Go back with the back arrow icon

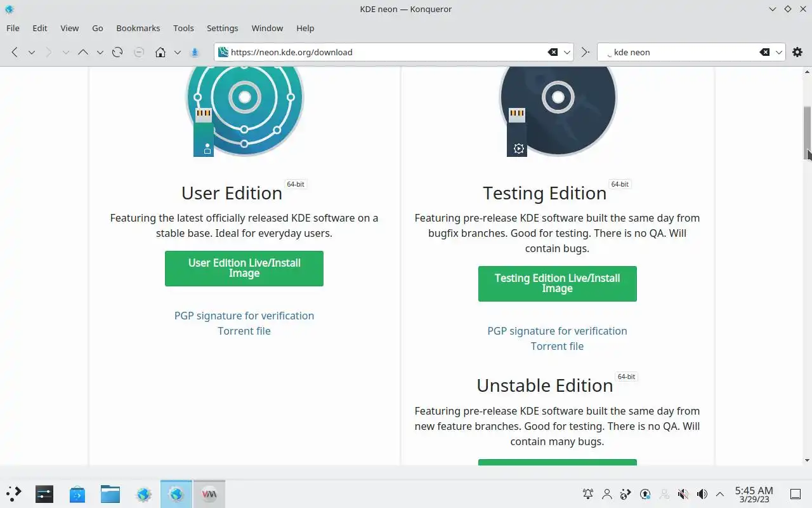[x=15, y=52]
